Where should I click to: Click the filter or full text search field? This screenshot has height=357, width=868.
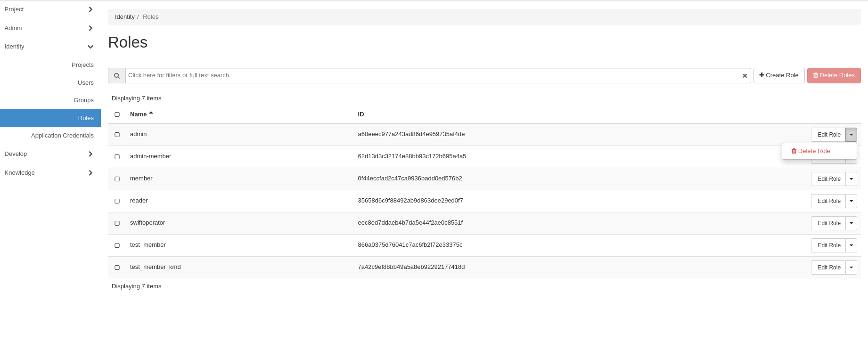[434, 75]
